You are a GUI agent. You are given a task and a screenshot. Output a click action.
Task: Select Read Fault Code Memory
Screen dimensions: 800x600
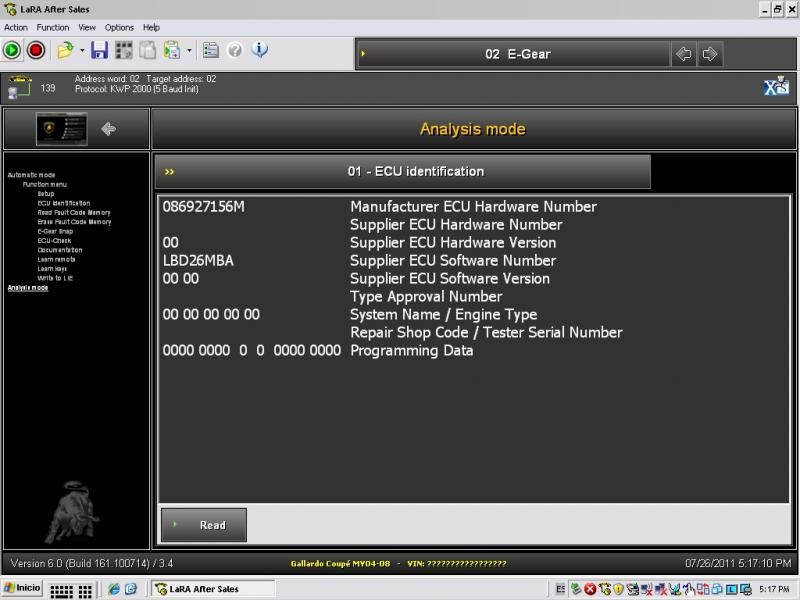click(x=73, y=212)
